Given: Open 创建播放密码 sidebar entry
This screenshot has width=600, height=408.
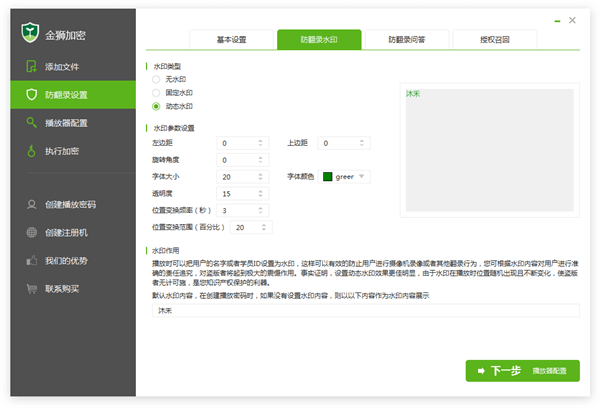Looking at the screenshot, I should coord(73,204).
